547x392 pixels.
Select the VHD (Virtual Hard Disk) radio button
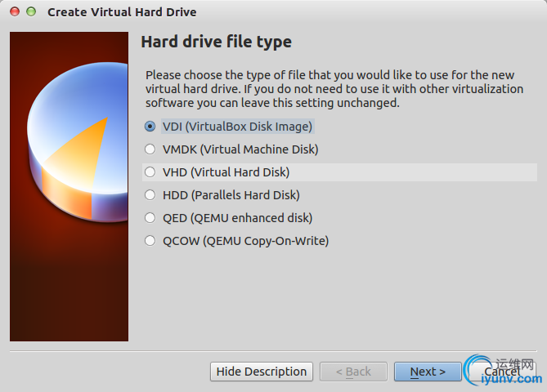coord(150,172)
